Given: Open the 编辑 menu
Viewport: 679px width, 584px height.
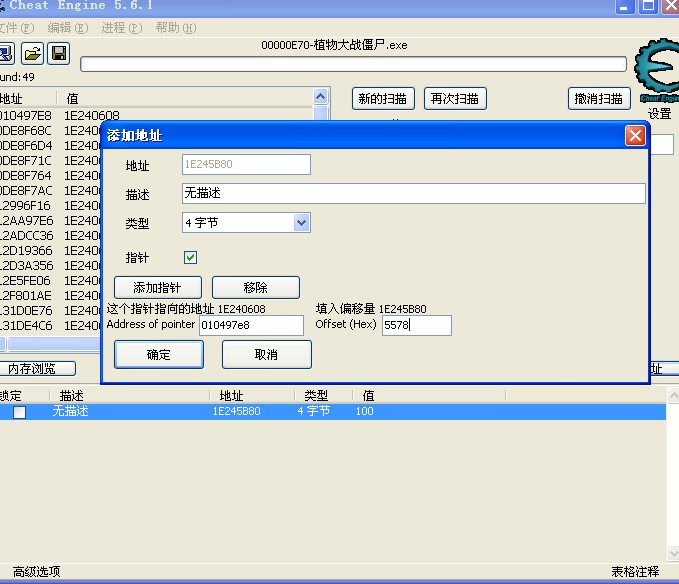Looking at the screenshot, I should [x=68, y=28].
